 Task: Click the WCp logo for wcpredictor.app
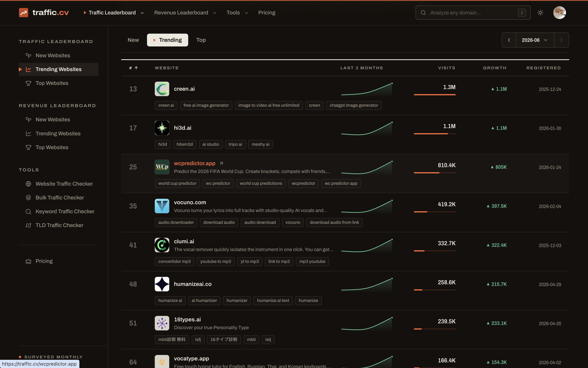pos(162,167)
